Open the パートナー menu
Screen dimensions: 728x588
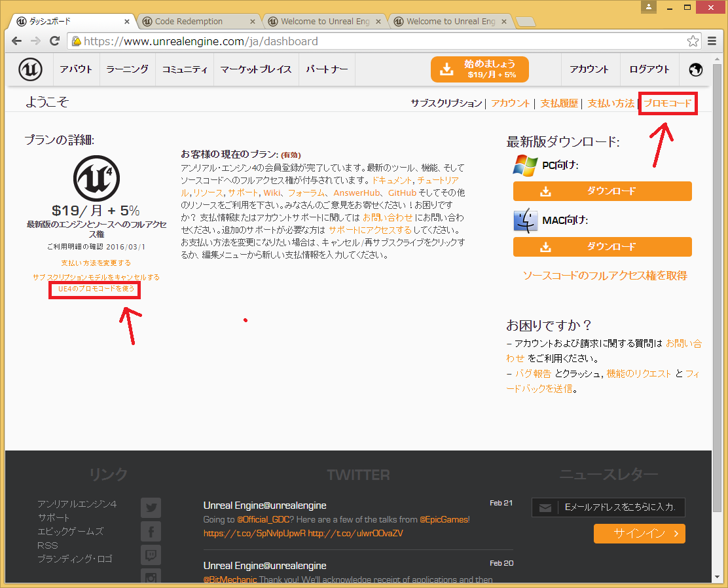(x=327, y=69)
